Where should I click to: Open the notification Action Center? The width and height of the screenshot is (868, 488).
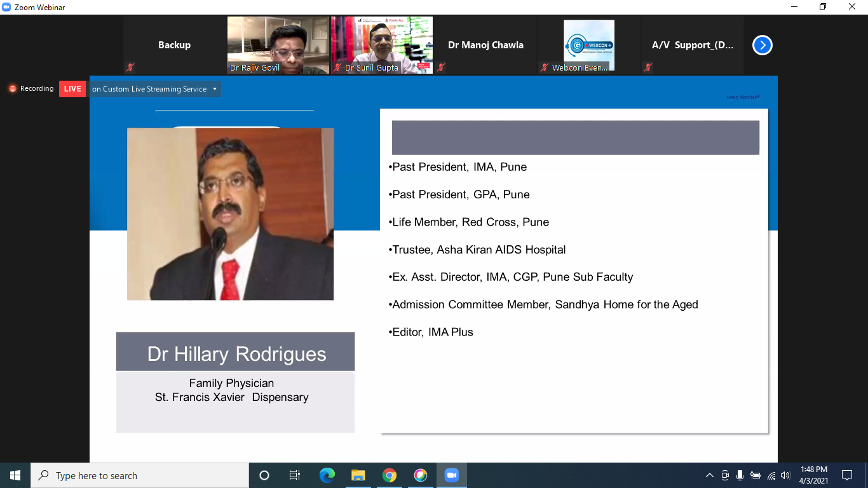point(846,475)
